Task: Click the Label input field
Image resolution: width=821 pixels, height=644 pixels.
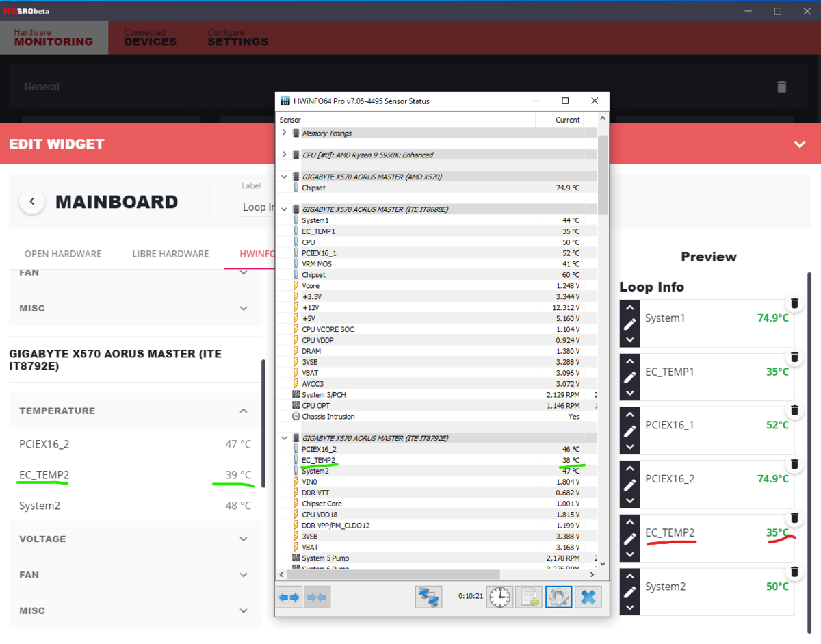Action: pos(259,207)
